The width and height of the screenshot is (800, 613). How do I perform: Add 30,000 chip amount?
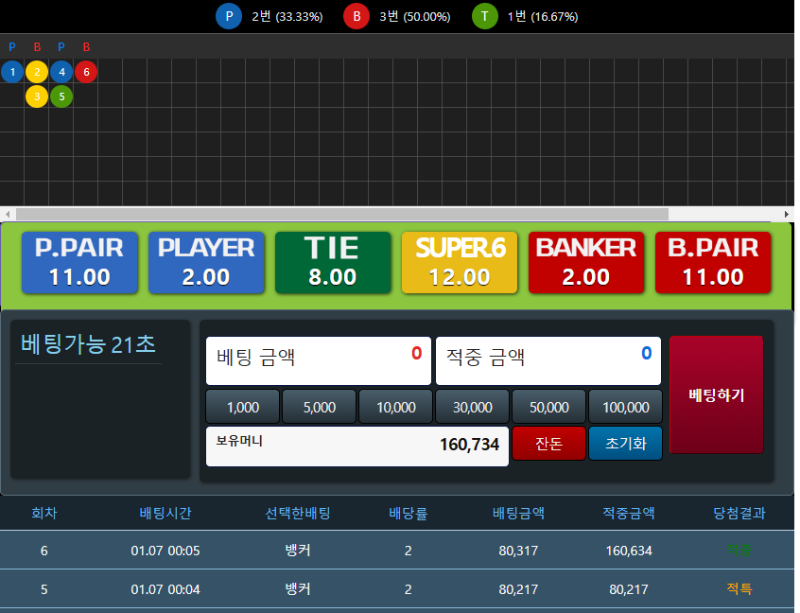click(472, 407)
